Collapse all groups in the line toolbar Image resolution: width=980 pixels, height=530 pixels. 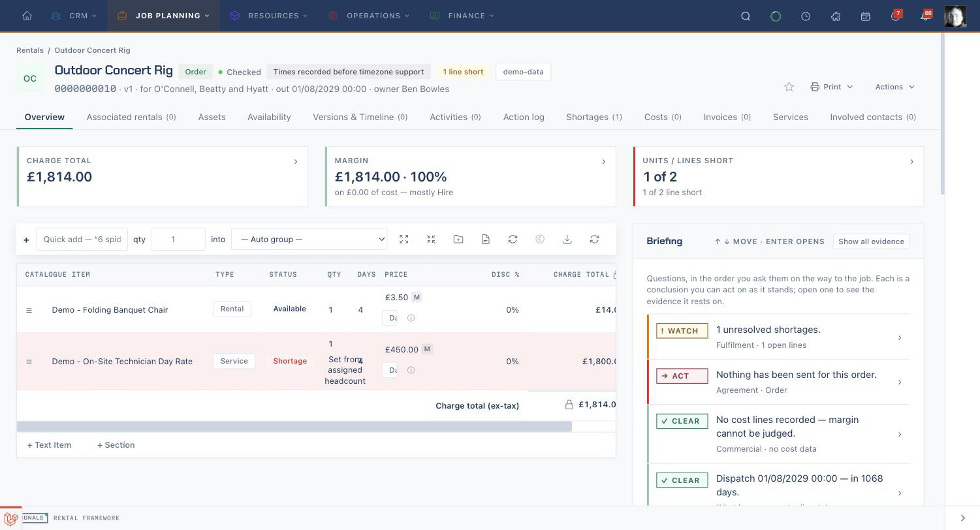tap(431, 240)
